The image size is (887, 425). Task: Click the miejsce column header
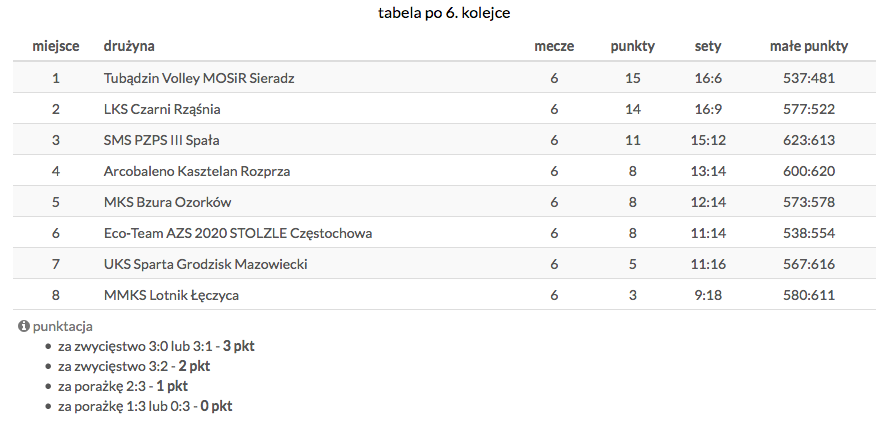[56, 46]
